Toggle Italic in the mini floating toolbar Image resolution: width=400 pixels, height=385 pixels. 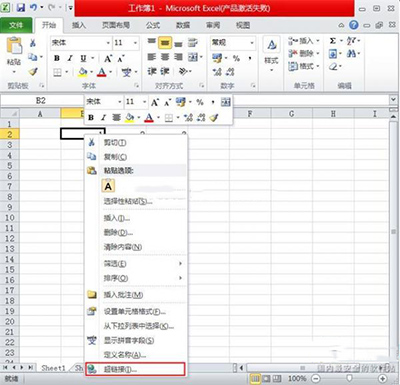pyautogui.click(x=103, y=117)
